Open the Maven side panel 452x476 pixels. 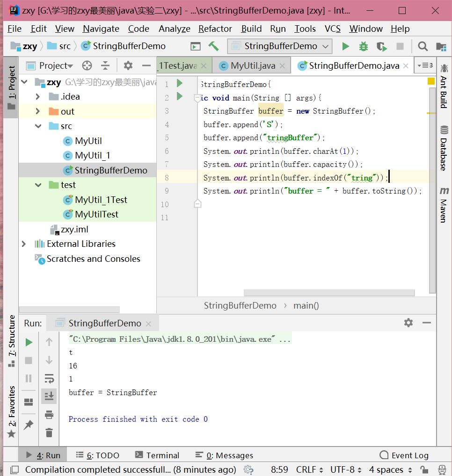tap(444, 205)
